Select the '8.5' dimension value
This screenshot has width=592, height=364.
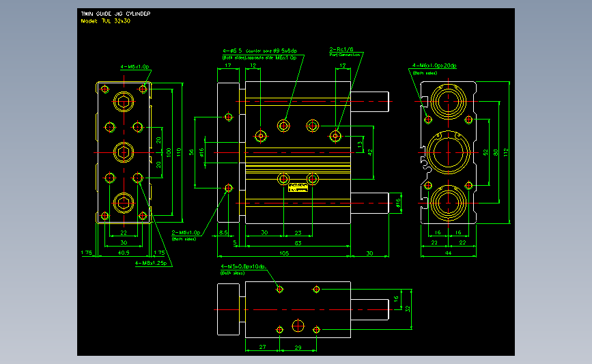(223, 233)
